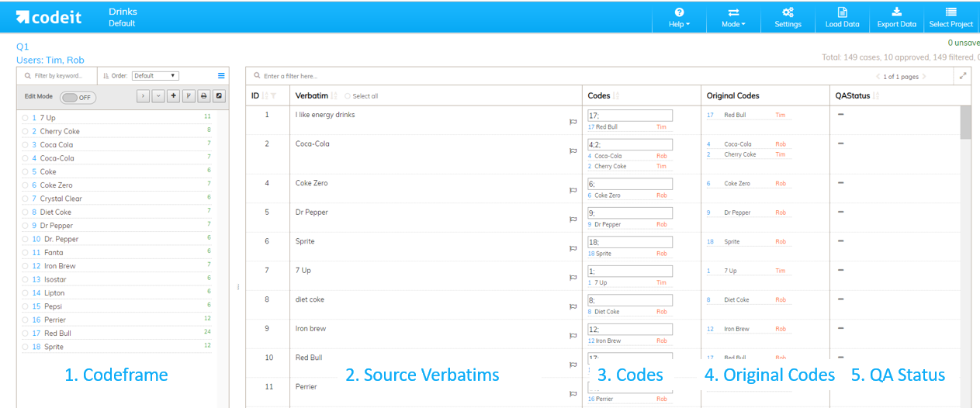Click codes input containing '12;'
The image size is (980, 408).
(x=629, y=329)
